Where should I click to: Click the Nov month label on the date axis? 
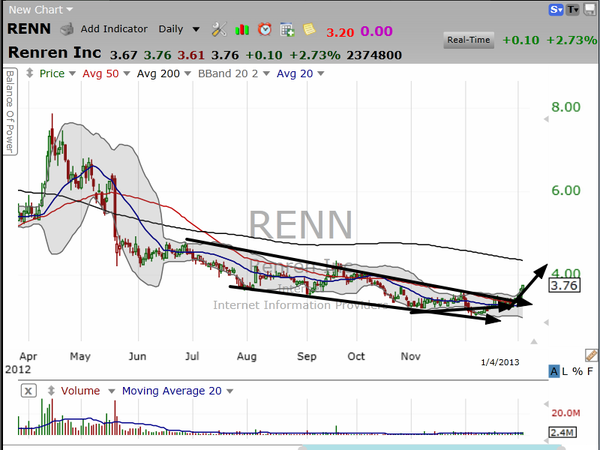click(411, 356)
